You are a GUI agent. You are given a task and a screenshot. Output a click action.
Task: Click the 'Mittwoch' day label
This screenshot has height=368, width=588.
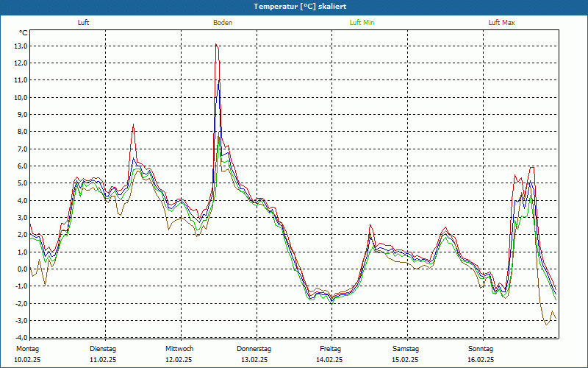tap(179, 349)
